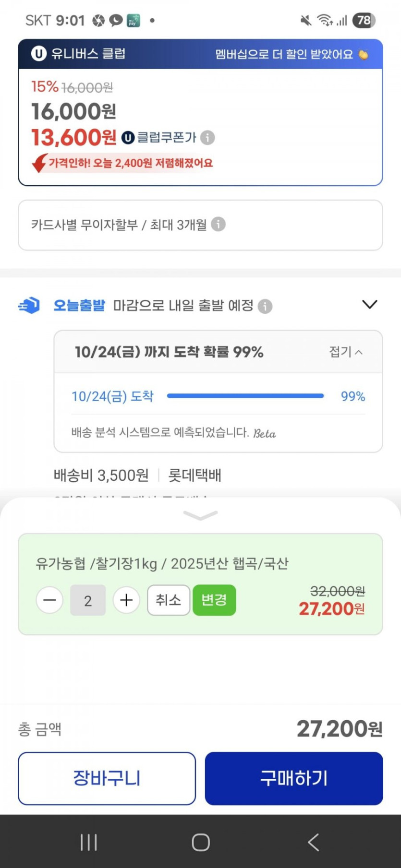Expand the 오늘출발 shipping details chevron
Viewport: 401px width, 868px height.
tap(369, 305)
